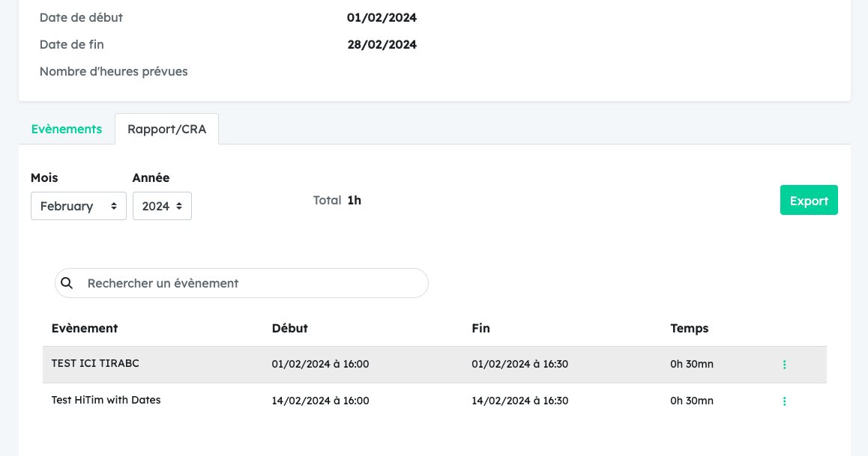
Task: Click the Fin column header
Action: pos(480,328)
